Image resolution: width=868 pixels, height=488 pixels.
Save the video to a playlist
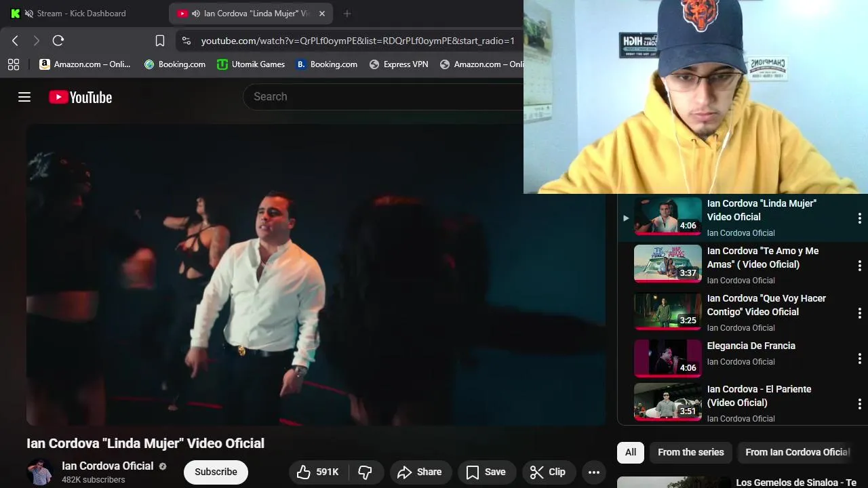pyautogui.click(x=486, y=472)
